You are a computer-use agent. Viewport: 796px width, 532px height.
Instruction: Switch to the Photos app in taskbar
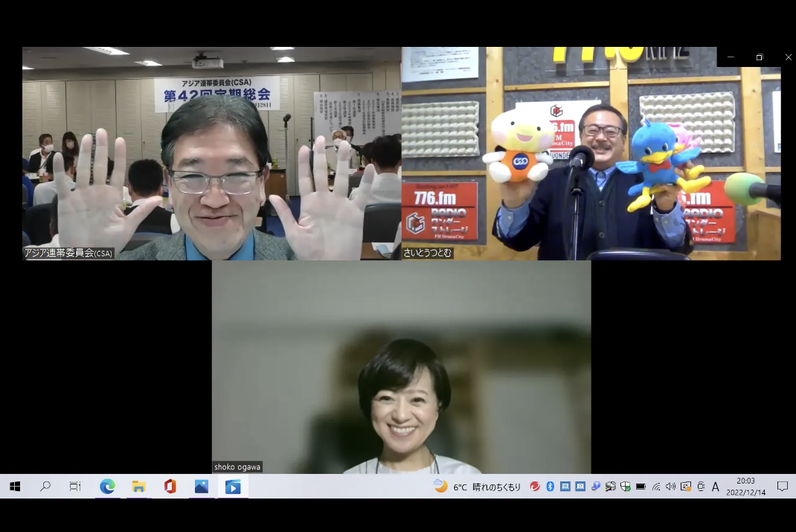202,487
